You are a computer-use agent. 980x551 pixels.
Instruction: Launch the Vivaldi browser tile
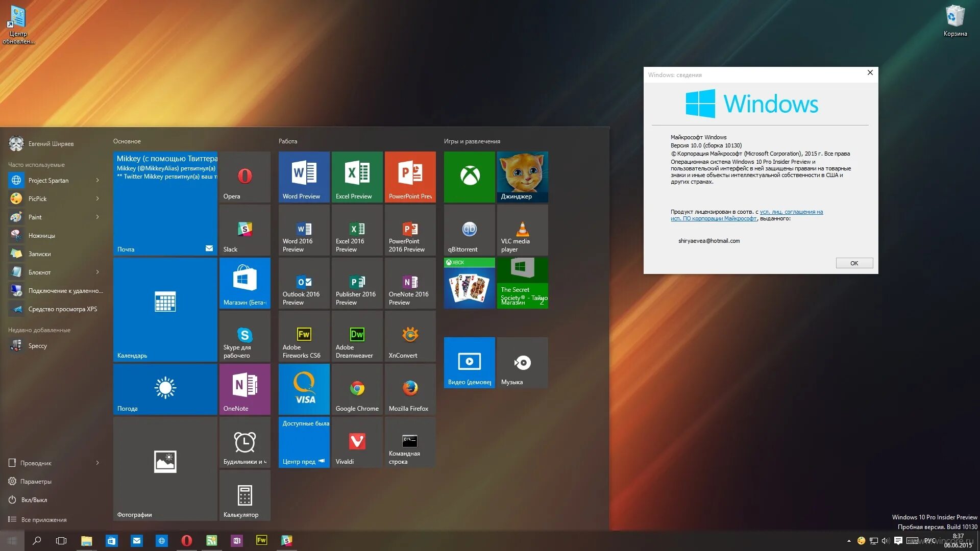point(357,442)
